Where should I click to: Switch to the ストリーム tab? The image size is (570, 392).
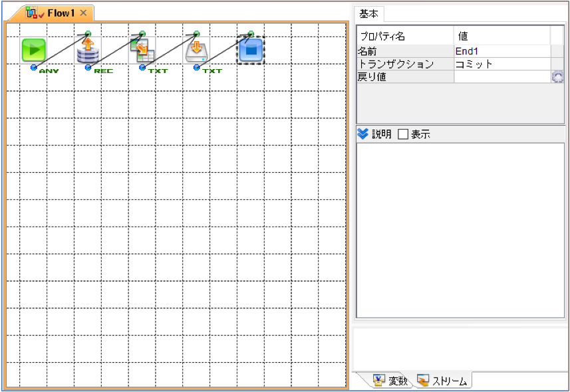(x=442, y=381)
